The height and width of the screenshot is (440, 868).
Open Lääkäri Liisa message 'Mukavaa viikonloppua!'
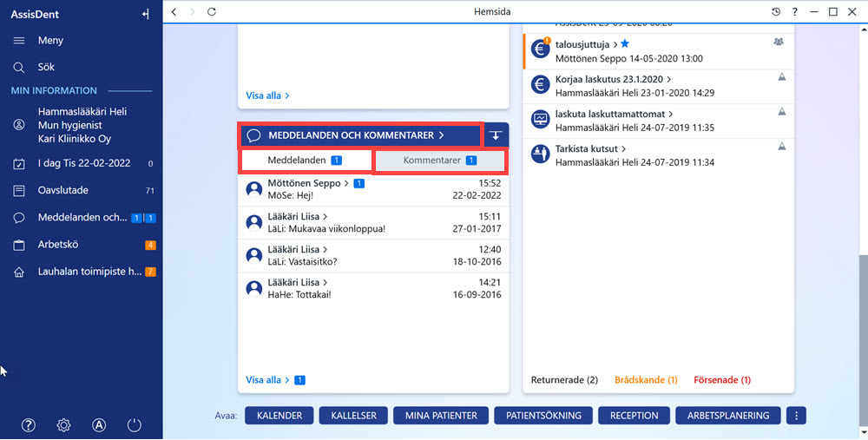click(x=373, y=222)
